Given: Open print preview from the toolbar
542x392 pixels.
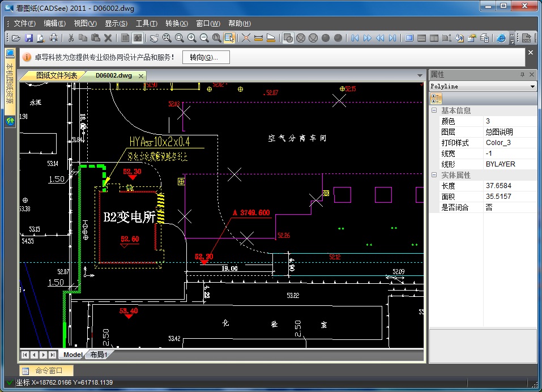Looking at the screenshot, I should [41, 38].
